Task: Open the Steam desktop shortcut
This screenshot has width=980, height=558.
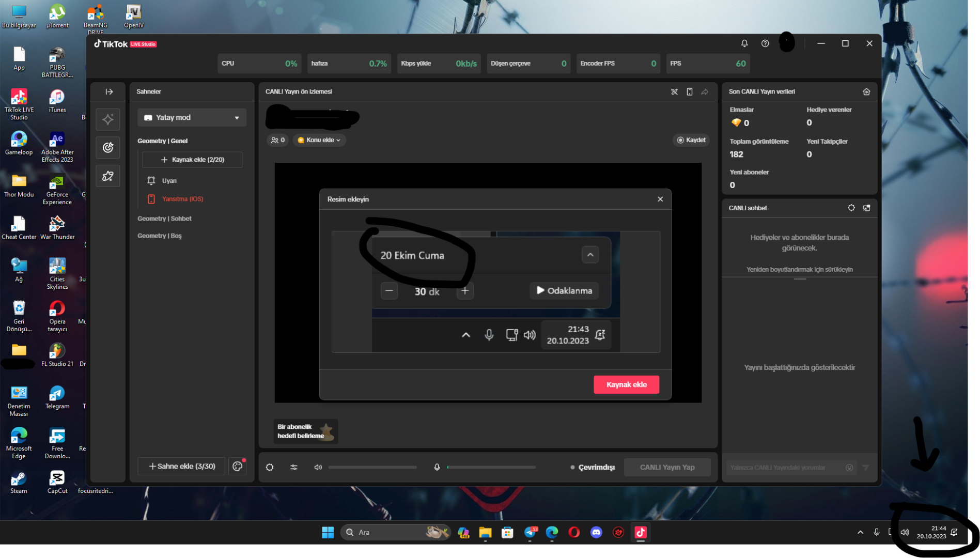Action: [19, 483]
